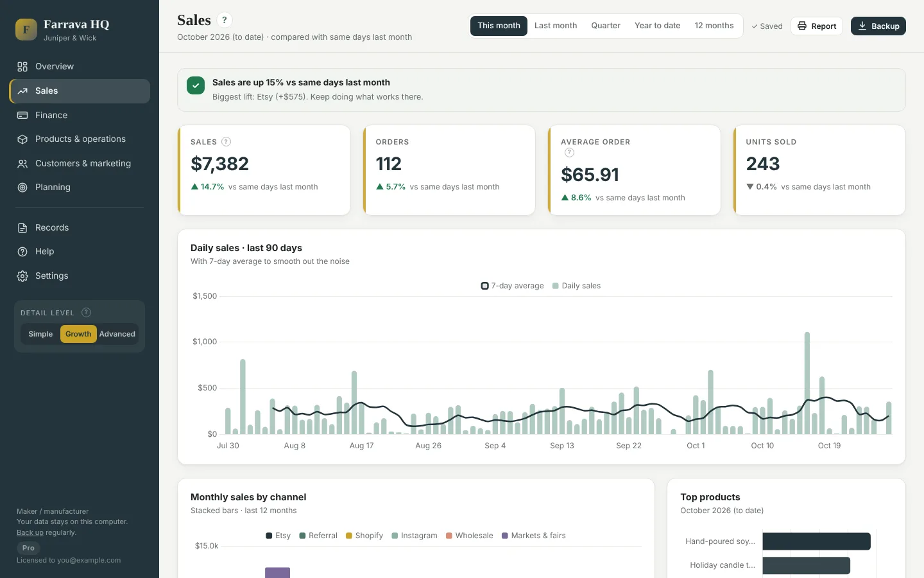The width and height of the screenshot is (924, 578).
Task: Toggle 7-day average series in legend
Action: (x=513, y=286)
